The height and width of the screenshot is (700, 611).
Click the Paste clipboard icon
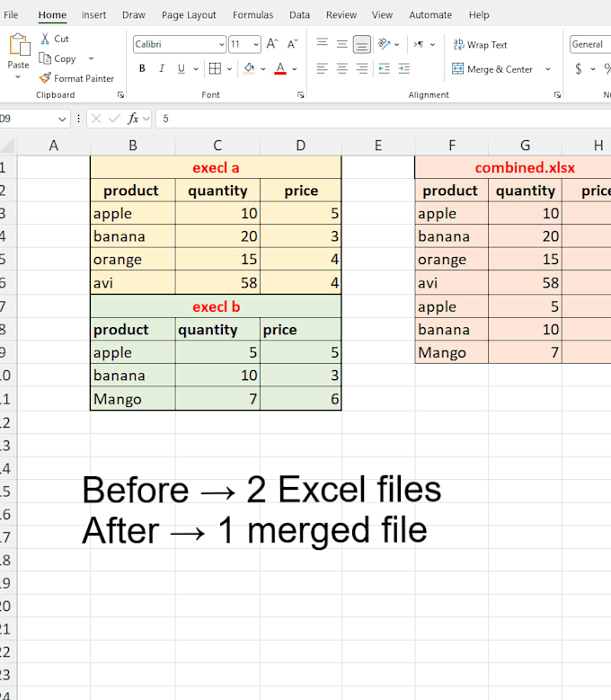(19, 45)
